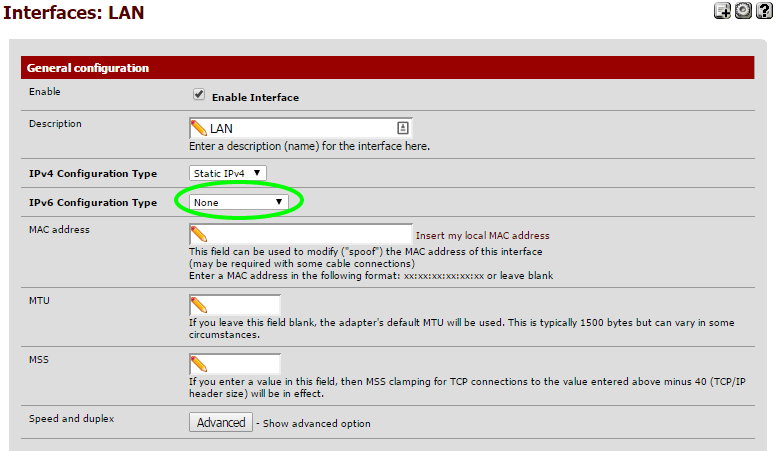
Task: Click the Enable Interface label text
Action: 255,97
